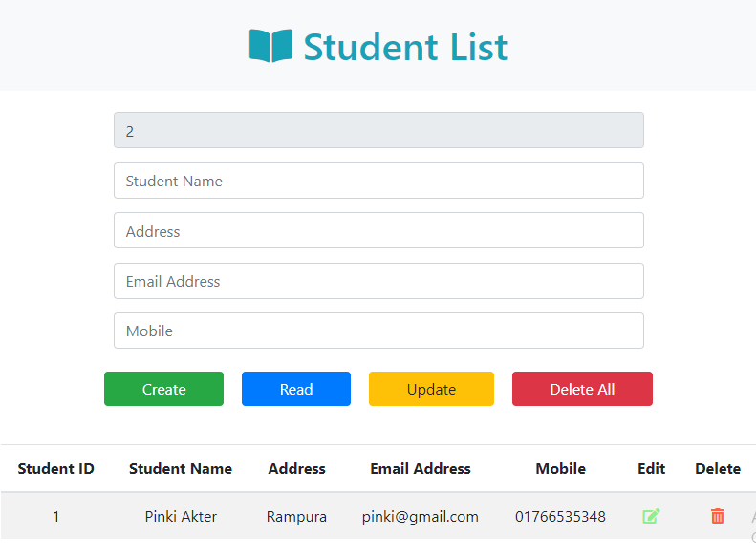Image resolution: width=756 pixels, height=556 pixels.
Task: Click the Student ID column header
Action: [55, 468]
